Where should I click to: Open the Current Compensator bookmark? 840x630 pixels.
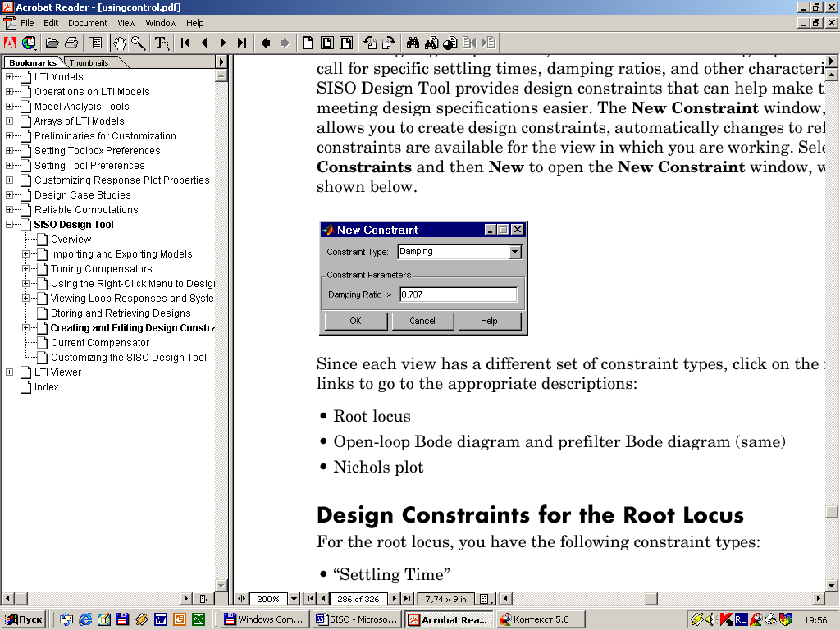[x=99, y=343]
